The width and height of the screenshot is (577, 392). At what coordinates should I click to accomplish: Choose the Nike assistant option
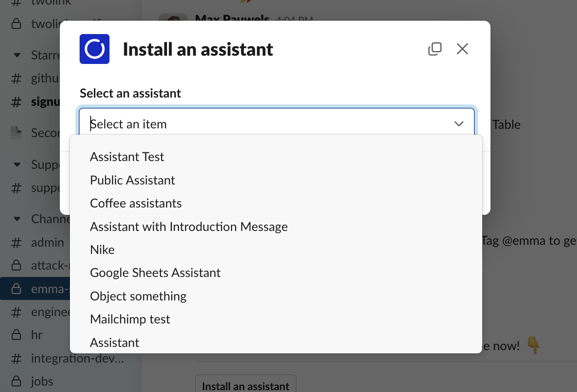click(x=102, y=250)
